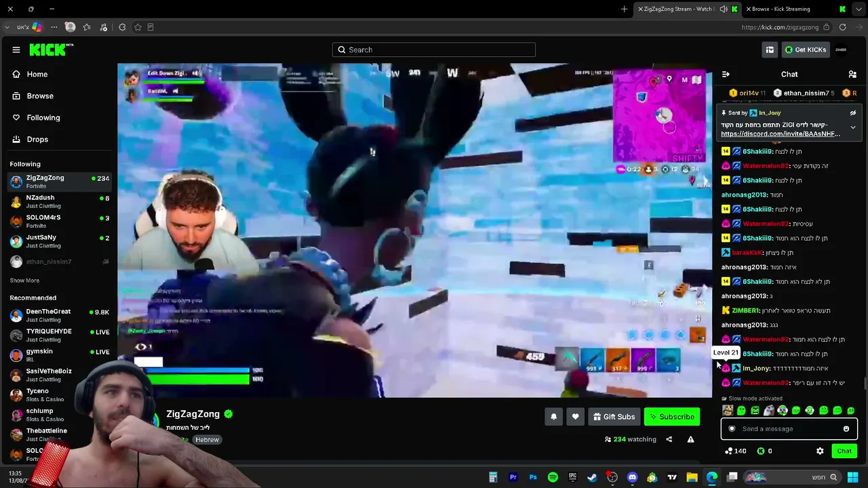Open DeenTheGreat recommended channel
This screenshot has width=868, height=488.
pos(60,315)
